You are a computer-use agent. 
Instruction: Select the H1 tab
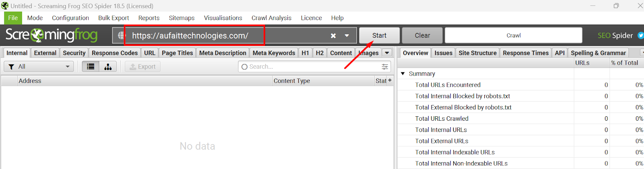click(x=305, y=53)
